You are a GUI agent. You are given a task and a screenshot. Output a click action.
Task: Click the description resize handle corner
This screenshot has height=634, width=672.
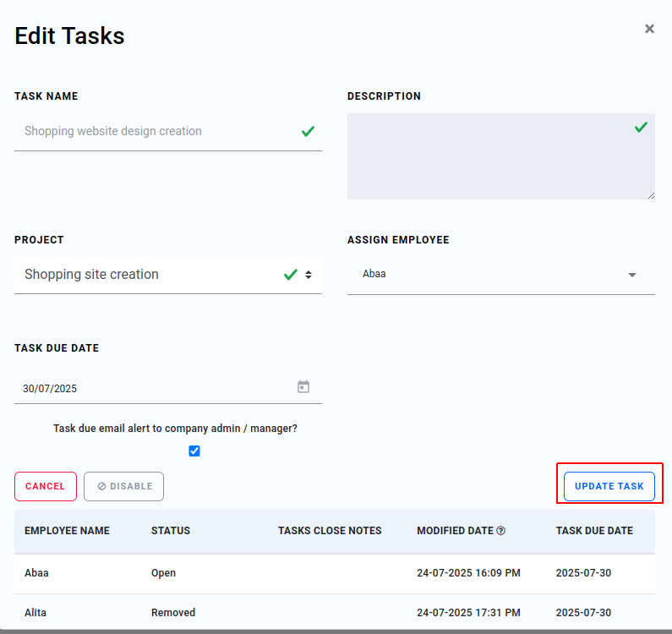651,195
